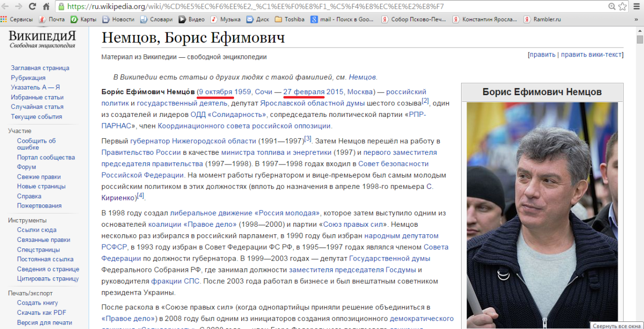Open the other Немцов disambiguation link
This screenshot has height=329, width=644.
tap(362, 77)
